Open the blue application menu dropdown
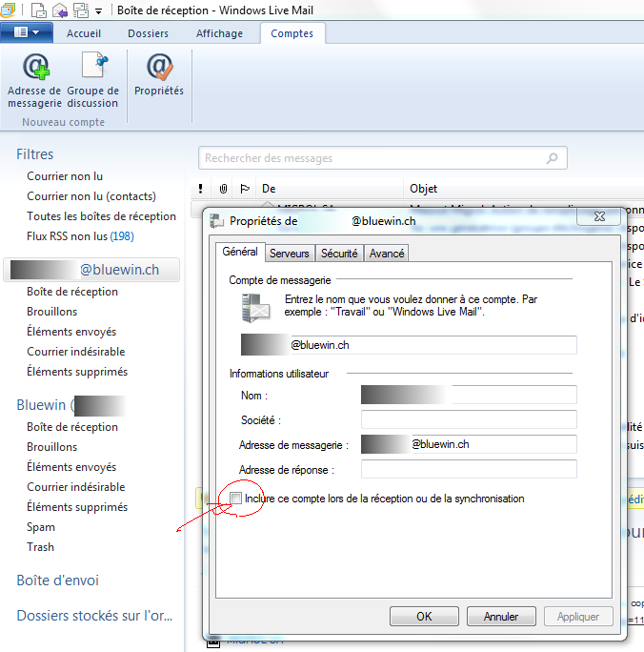Screen dimensions: 644x652 click(26, 32)
